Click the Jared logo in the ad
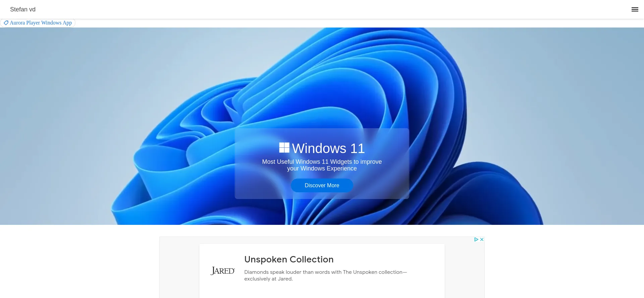644x298 pixels. [x=223, y=271]
